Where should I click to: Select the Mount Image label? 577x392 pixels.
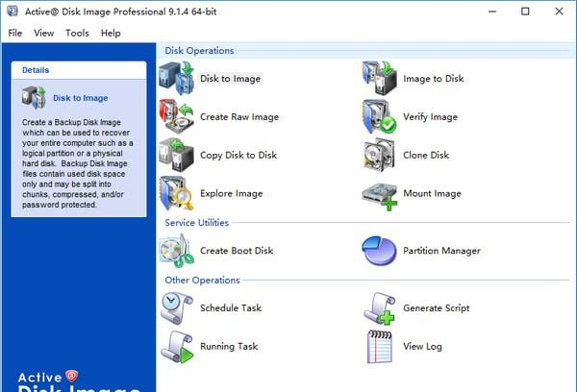click(x=432, y=193)
